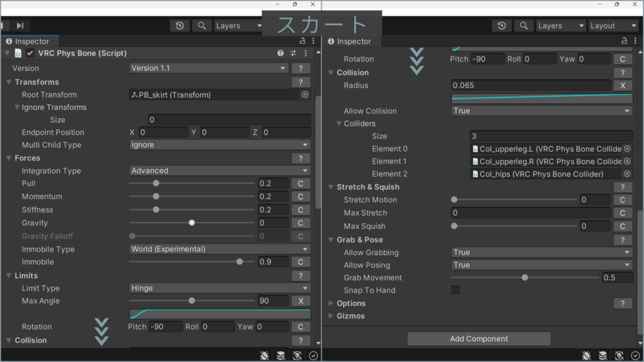The width and height of the screenshot is (644, 362).
Task: Adjust the Immobile slider handle
Action: pos(240,262)
